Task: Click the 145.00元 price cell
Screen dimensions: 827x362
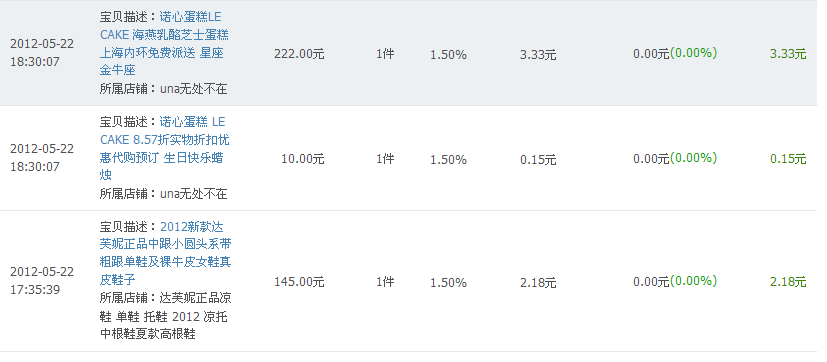Action: tap(299, 282)
